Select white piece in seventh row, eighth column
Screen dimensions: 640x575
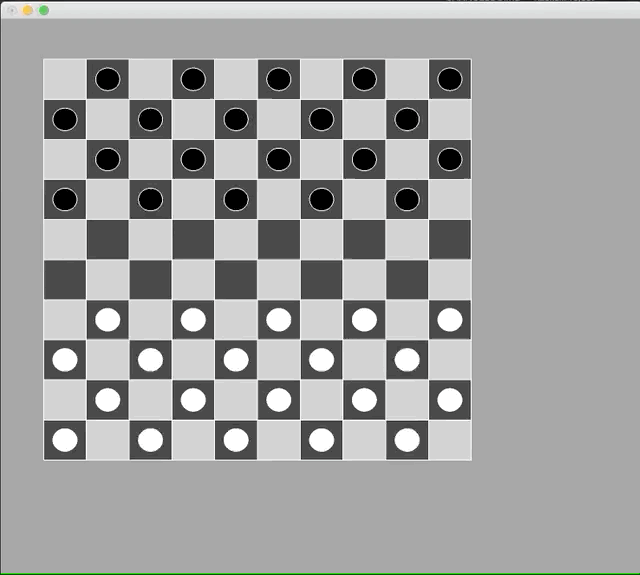364,320
